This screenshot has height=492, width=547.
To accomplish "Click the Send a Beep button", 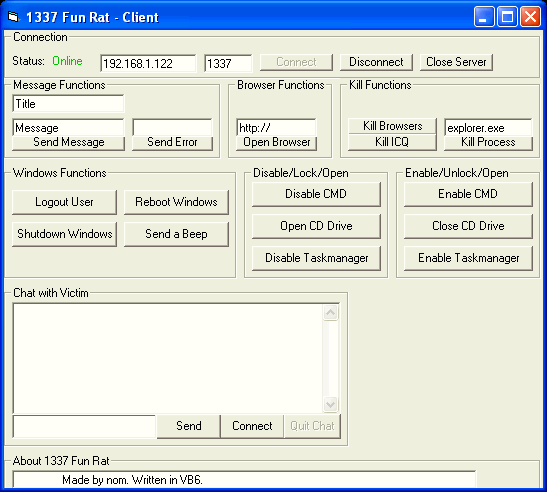I will pyautogui.click(x=176, y=234).
